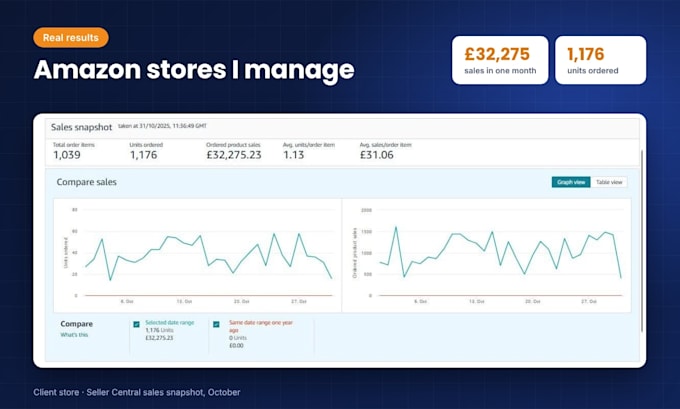Click the Amazon stores I manage title
680x409 pixels.
194,69
